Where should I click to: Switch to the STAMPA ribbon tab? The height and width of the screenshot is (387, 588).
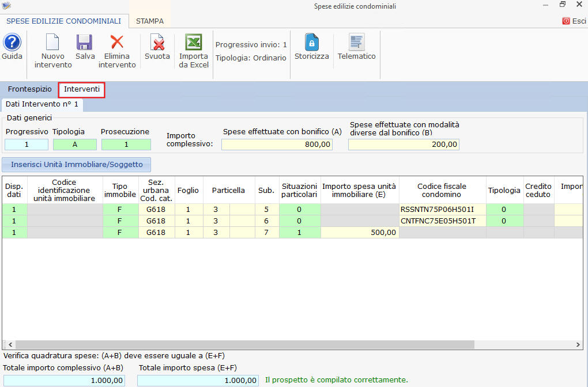(x=150, y=21)
